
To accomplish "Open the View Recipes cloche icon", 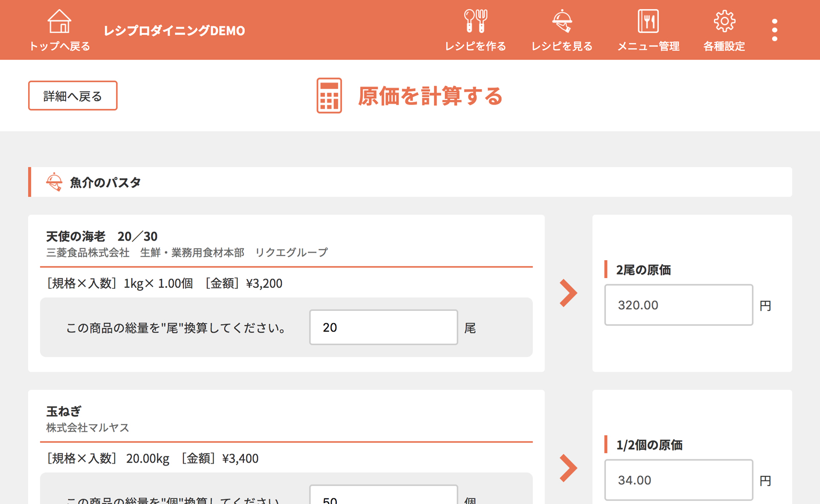I will pyautogui.click(x=562, y=22).
